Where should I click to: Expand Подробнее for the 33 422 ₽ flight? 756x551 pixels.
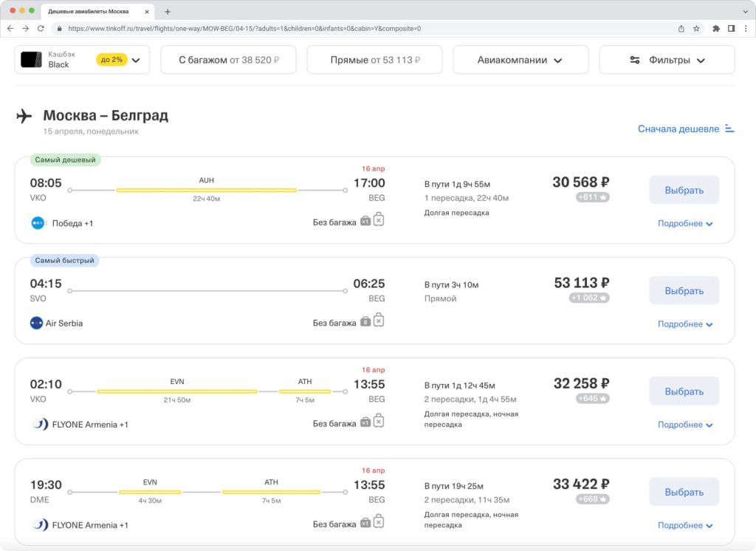click(685, 525)
